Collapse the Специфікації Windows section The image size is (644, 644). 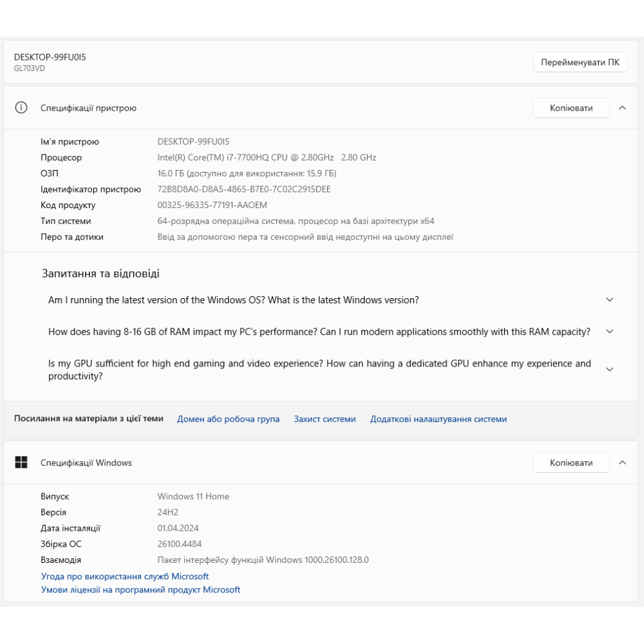pyautogui.click(x=622, y=462)
